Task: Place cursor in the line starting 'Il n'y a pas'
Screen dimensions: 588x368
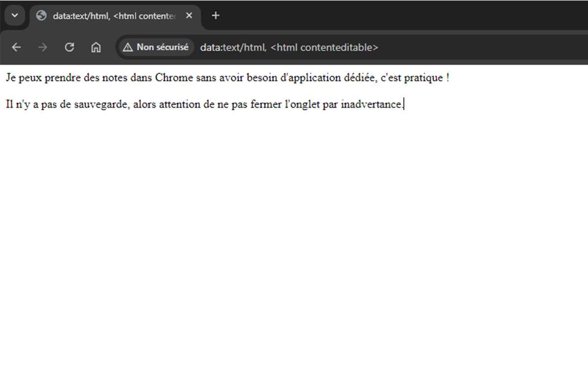Action: click(205, 105)
